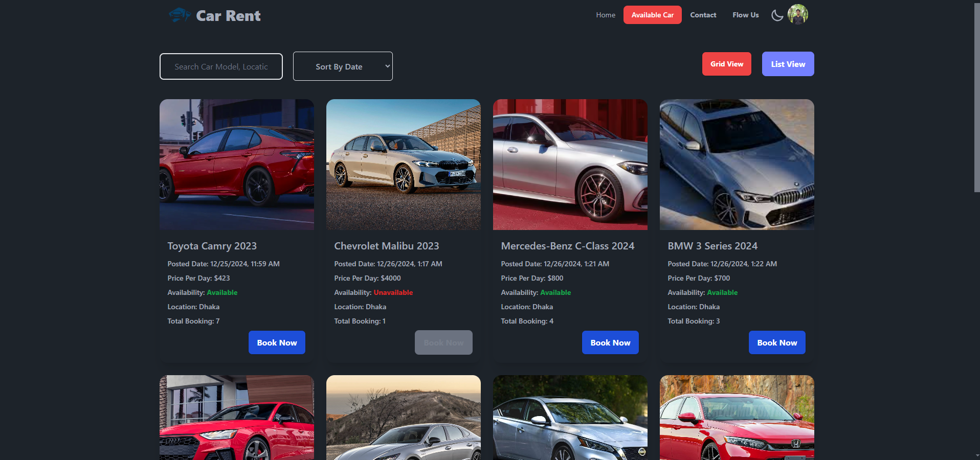The height and width of the screenshot is (460, 980).
Task: Switch to Grid View
Action: [x=727, y=64]
